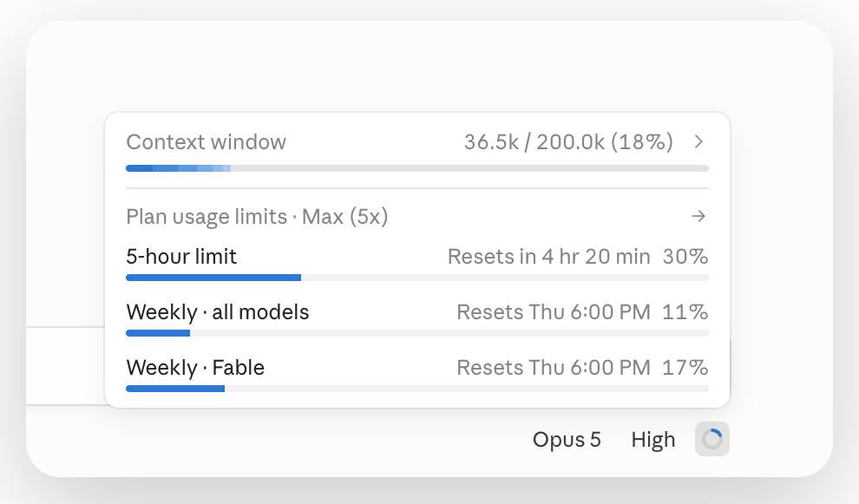Click Resets Thu 6:00 PM in Fable row

pyautogui.click(x=554, y=368)
